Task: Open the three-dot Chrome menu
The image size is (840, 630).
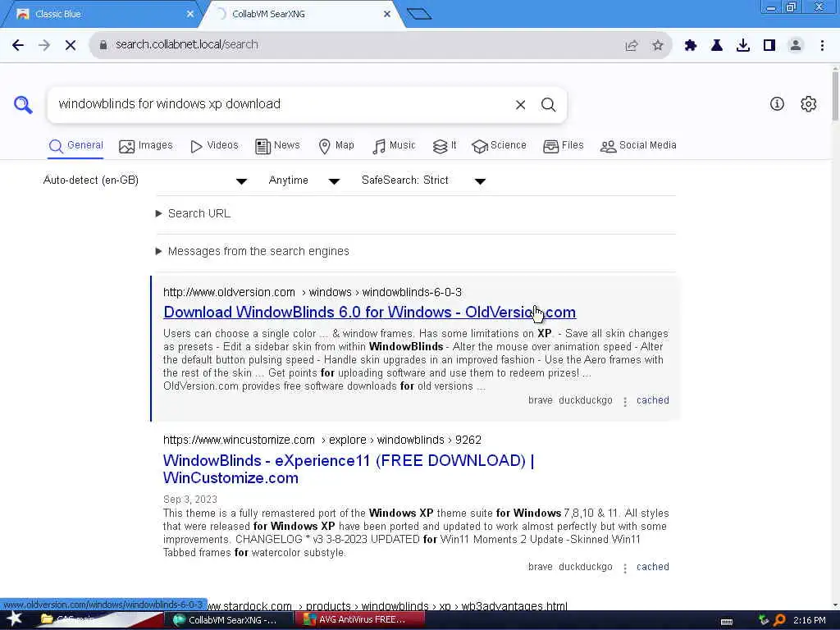Action: click(x=822, y=46)
